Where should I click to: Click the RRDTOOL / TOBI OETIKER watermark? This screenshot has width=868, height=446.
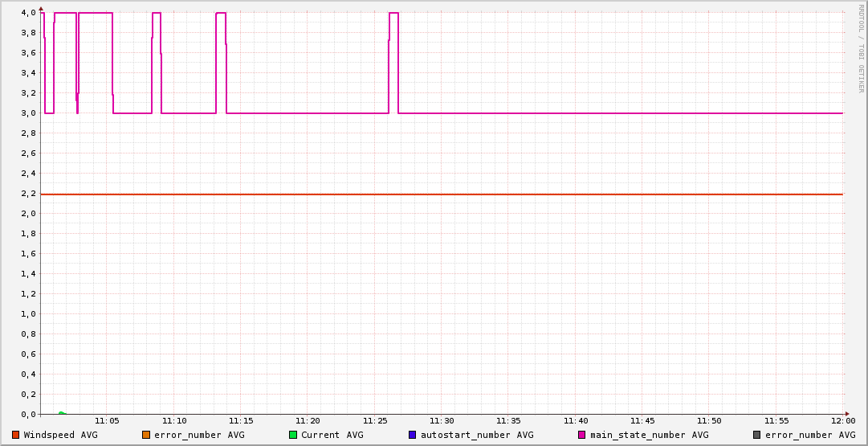(x=860, y=48)
